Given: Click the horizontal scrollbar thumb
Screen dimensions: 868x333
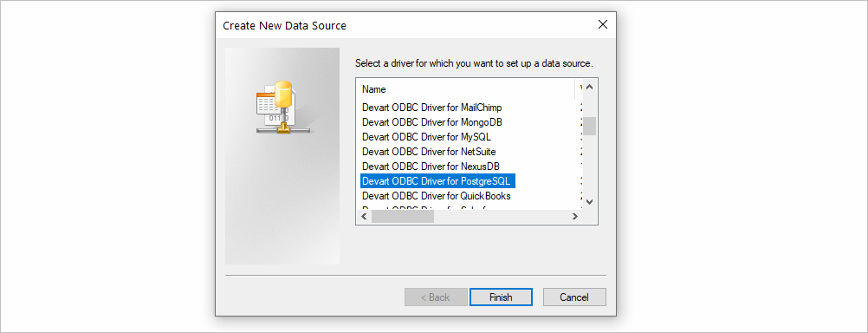Looking at the screenshot, I should point(403,217).
